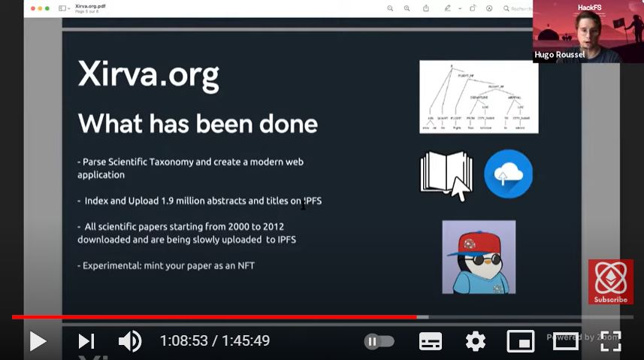The height and width of the screenshot is (360, 644).
Task: Click the open book with cursor icon
Action: (x=446, y=176)
